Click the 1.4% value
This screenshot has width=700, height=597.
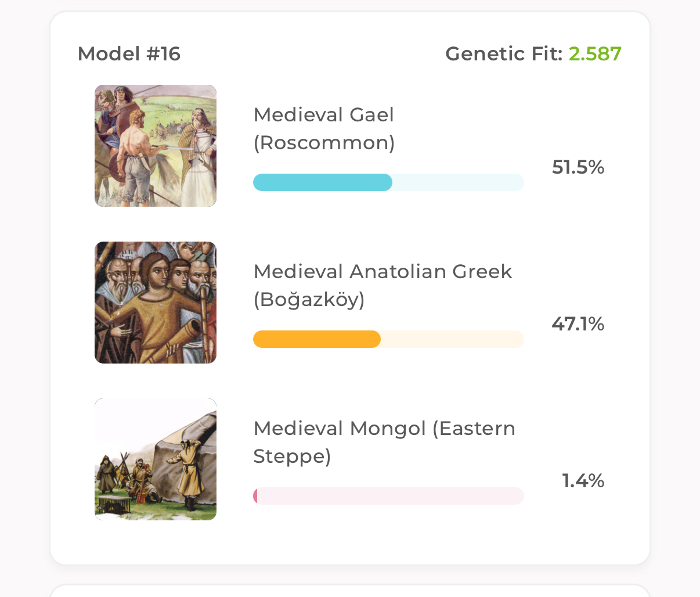point(583,481)
